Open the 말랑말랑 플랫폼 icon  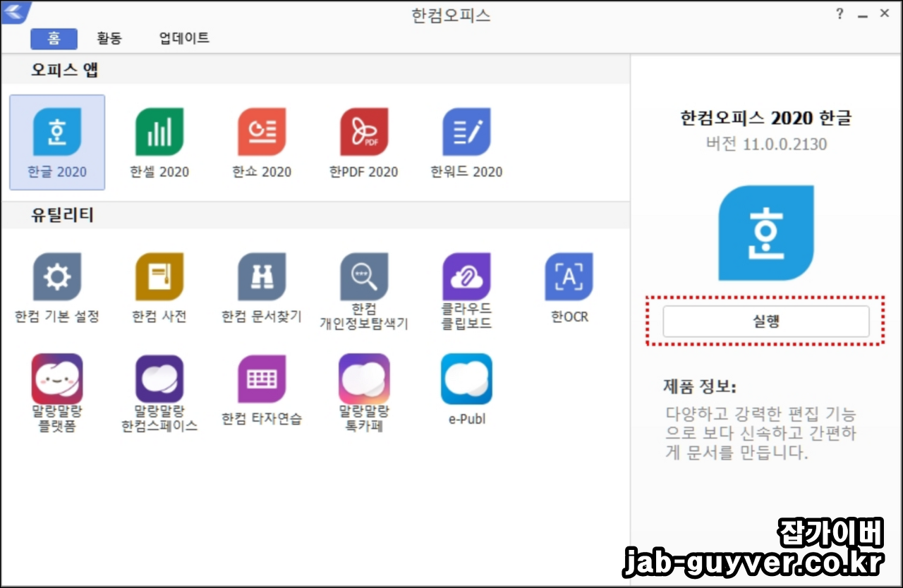[57, 379]
